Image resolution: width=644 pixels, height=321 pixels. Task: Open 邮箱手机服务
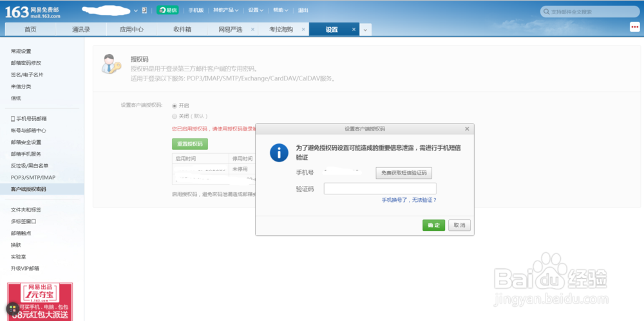tap(26, 154)
